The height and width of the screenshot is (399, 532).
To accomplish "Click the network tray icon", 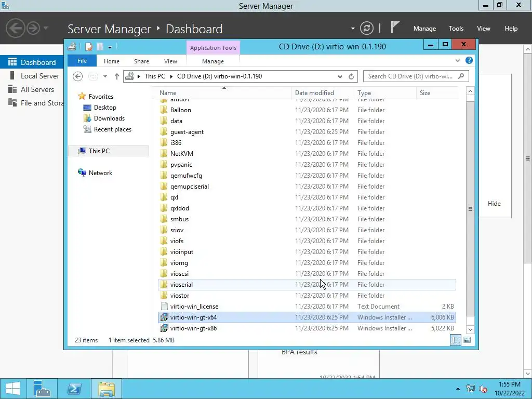I will tap(471, 389).
